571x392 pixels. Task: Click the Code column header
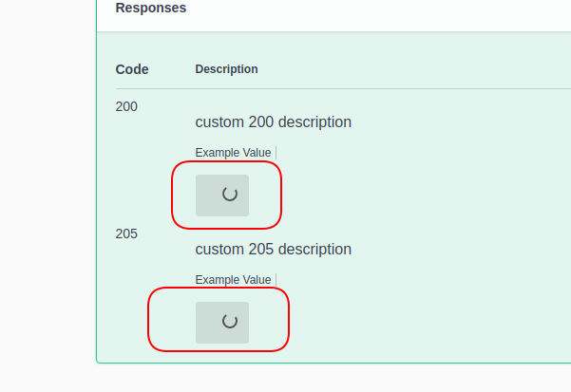coord(132,69)
